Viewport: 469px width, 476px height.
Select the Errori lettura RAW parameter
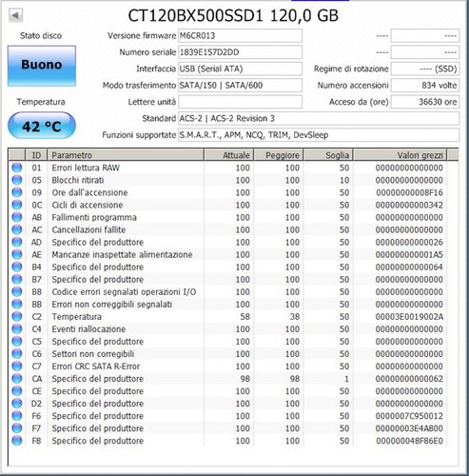coord(86,168)
